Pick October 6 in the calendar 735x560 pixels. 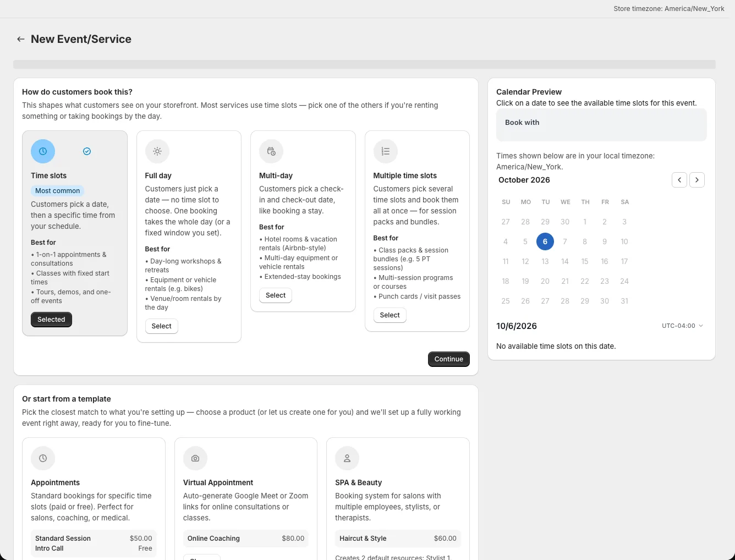pos(545,241)
